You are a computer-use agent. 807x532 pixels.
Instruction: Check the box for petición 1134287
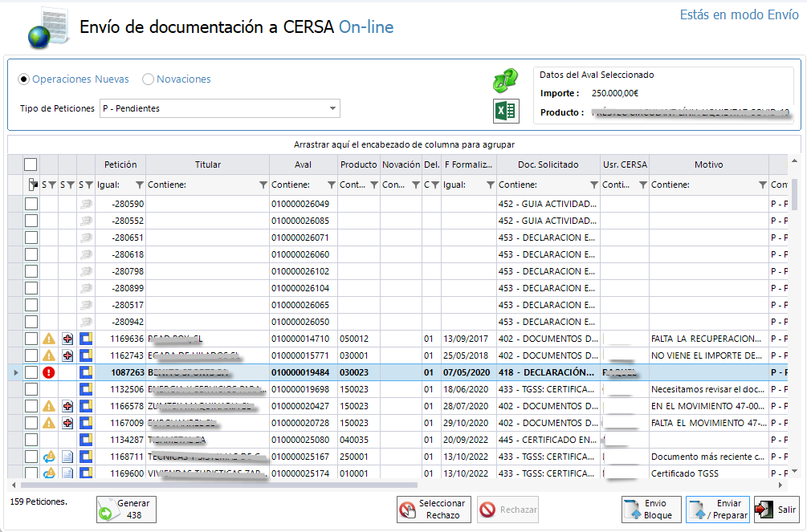coord(31,440)
